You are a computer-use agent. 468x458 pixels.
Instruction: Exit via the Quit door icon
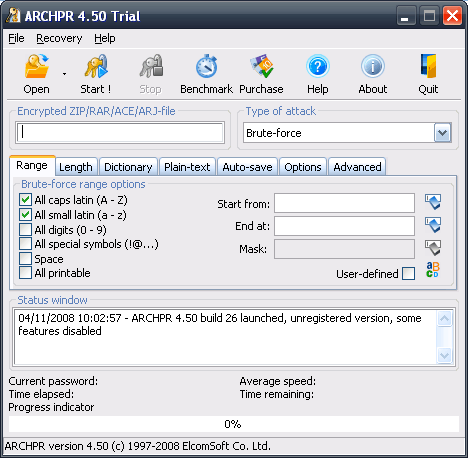coord(428,66)
